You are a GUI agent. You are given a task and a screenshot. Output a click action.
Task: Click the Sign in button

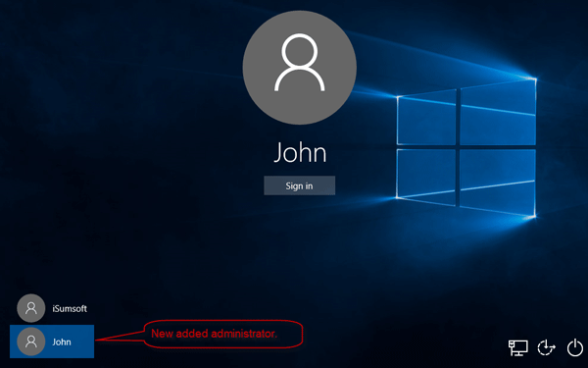click(299, 185)
